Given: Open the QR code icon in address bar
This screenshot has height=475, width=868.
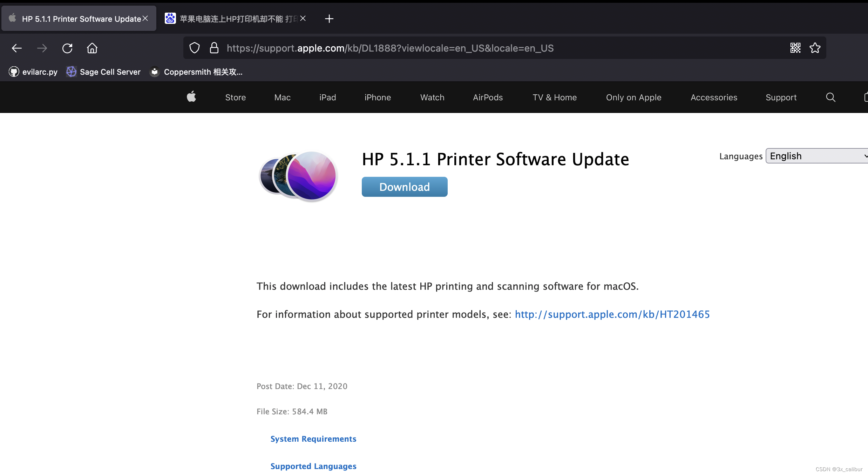Looking at the screenshot, I should coord(795,48).
